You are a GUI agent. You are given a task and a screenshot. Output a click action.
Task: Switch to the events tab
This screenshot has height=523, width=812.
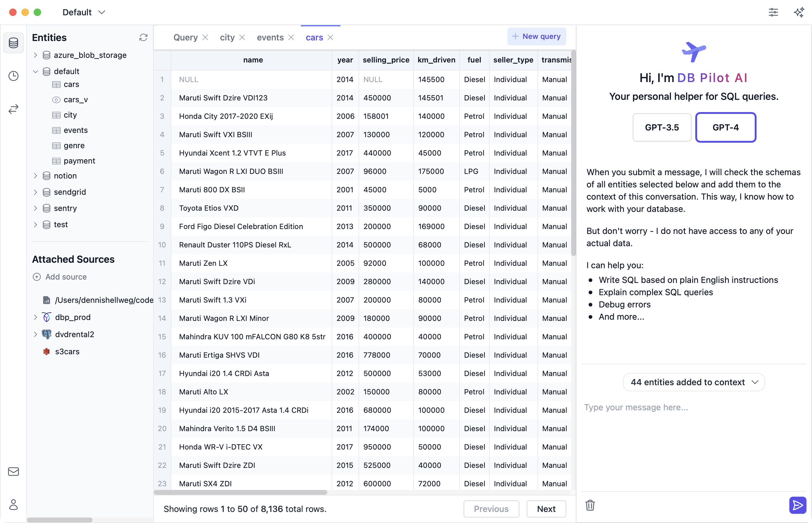click(x=269, y=37)
